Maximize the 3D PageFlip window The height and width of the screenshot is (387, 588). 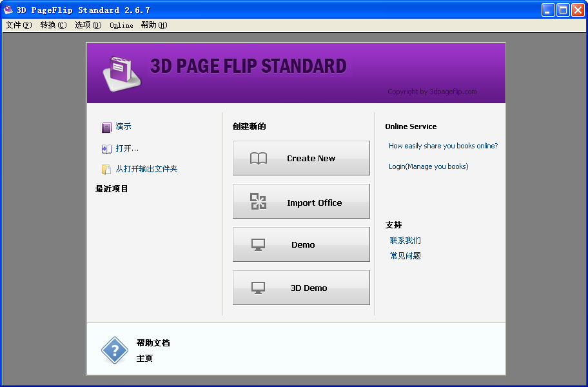click(x=563, y=10)
